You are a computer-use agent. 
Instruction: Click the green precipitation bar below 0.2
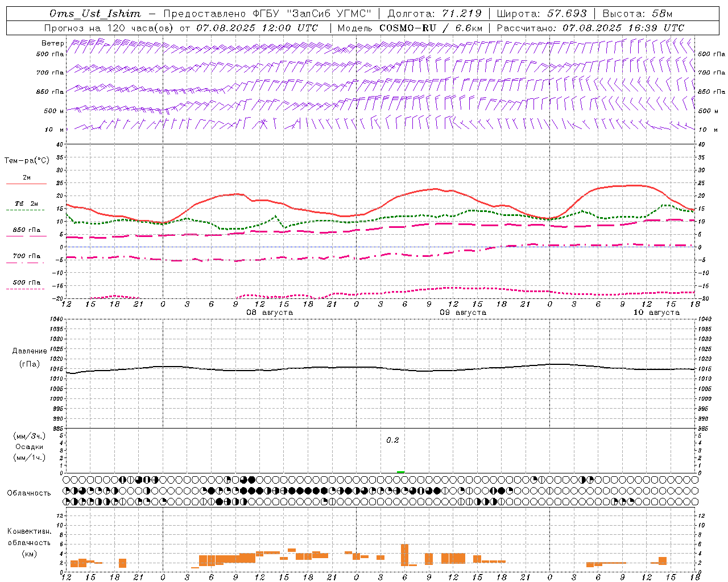tap(400, 472)
